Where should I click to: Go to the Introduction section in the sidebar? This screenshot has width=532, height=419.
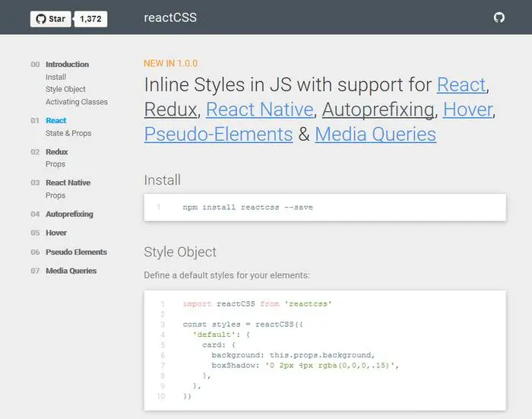(67, 65)
